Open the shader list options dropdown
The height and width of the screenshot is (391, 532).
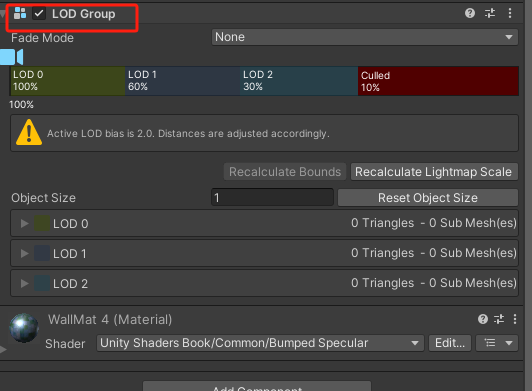[497, 343]
